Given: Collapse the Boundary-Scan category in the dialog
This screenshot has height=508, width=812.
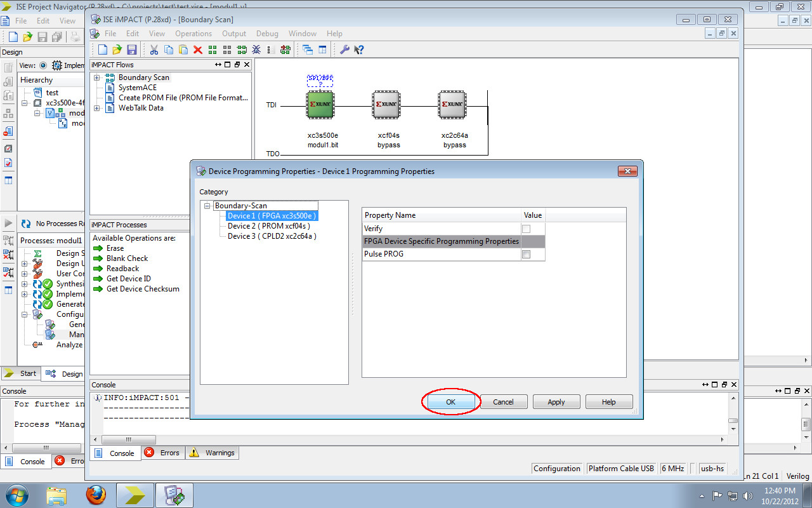Looking at the screenshot, I should tap(207, 206).
